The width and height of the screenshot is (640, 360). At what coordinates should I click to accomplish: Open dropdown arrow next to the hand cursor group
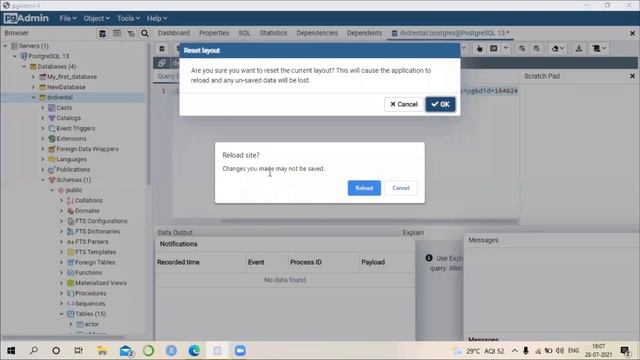506,49
